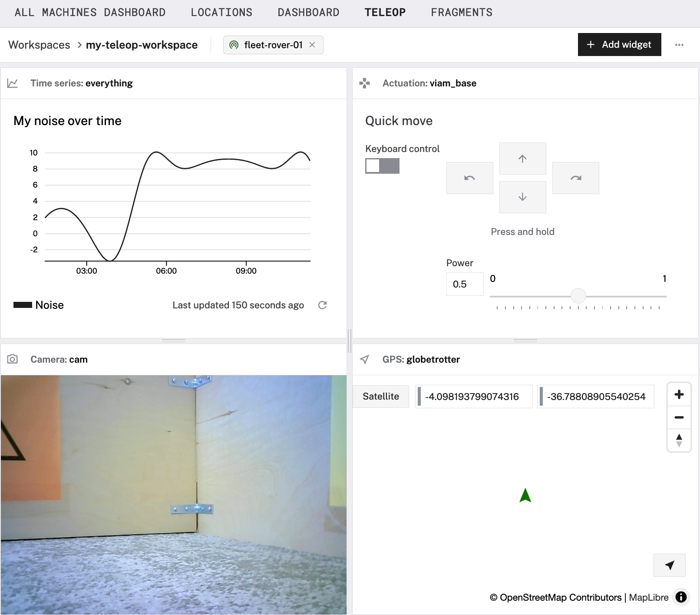Reset map bearing with compass button

679,440
